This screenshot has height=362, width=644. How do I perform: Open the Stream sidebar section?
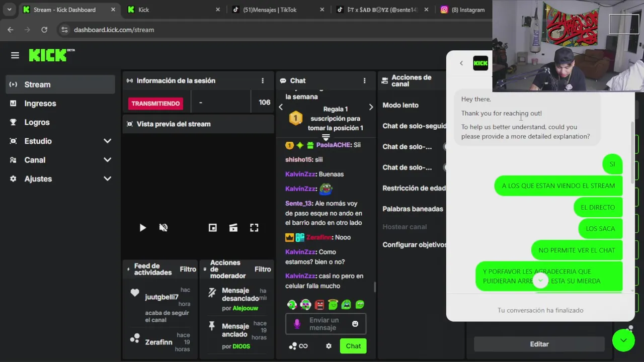61,84
